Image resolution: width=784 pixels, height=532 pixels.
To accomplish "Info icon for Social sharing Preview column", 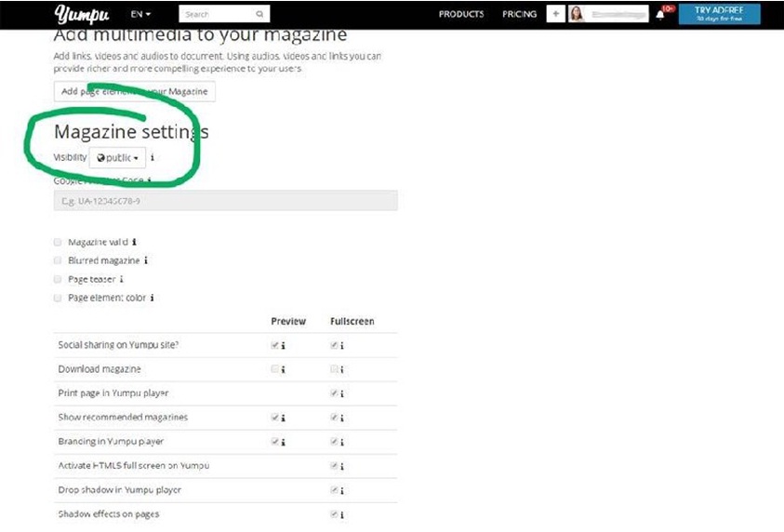I will tap(283, 345).
